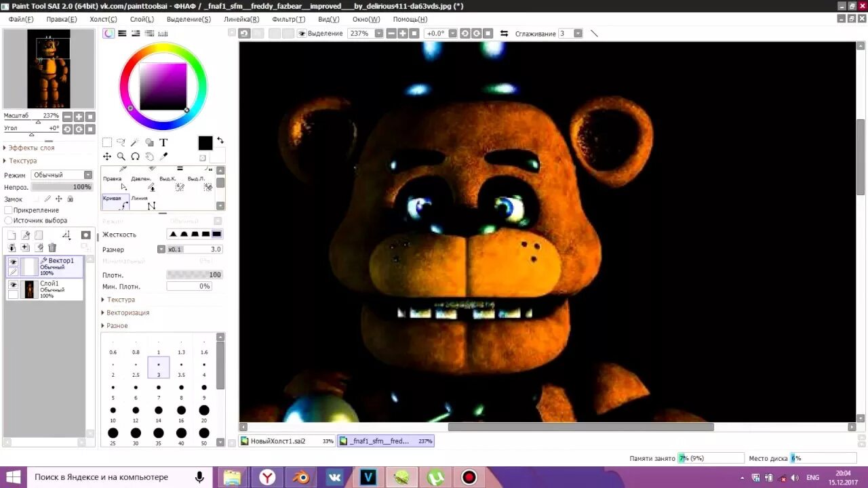Viewport: 868px width, 488px height.
Task: Open the Окно menu
Action: point(366,20)
